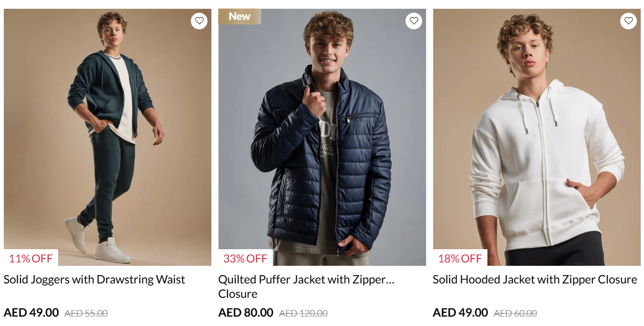Select the 33% OFF discount label
Screen dimensions: 644x326
click(245, 258)
